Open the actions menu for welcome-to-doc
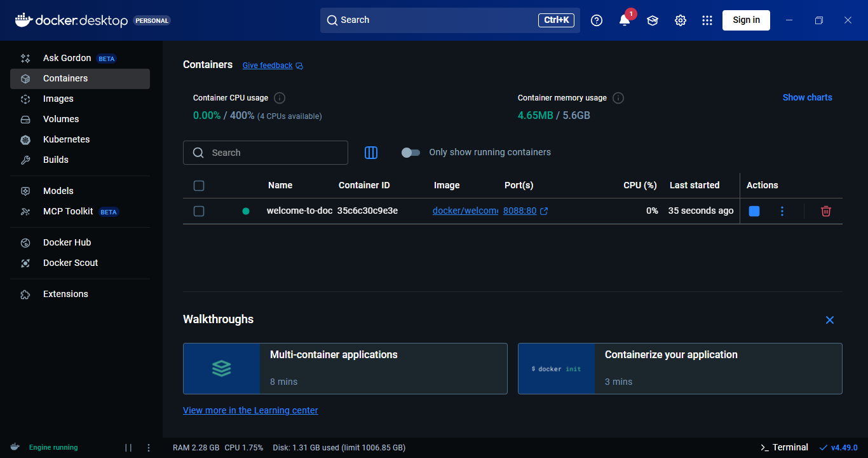 pyautogui.click(x=782, y=211)
